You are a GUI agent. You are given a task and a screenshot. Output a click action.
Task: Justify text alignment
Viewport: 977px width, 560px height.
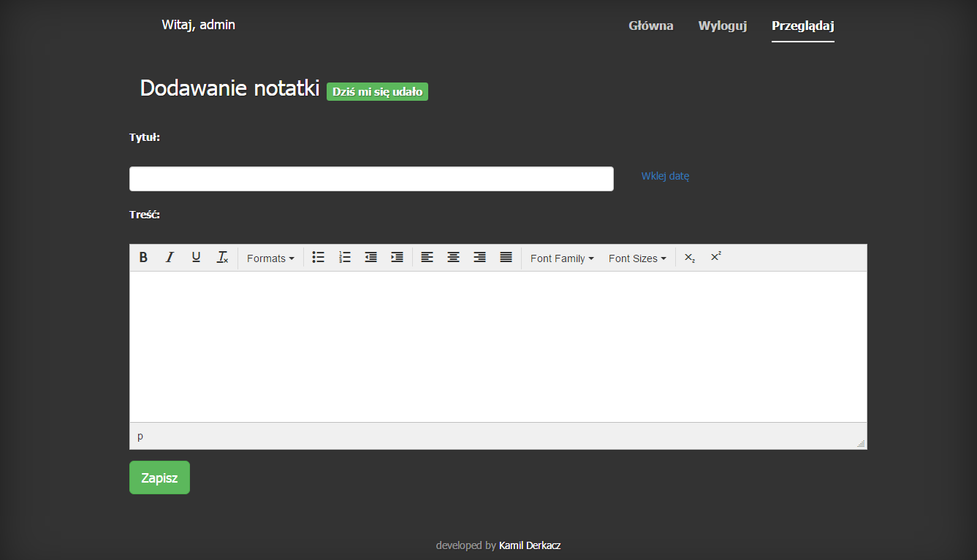pos(506,258)
